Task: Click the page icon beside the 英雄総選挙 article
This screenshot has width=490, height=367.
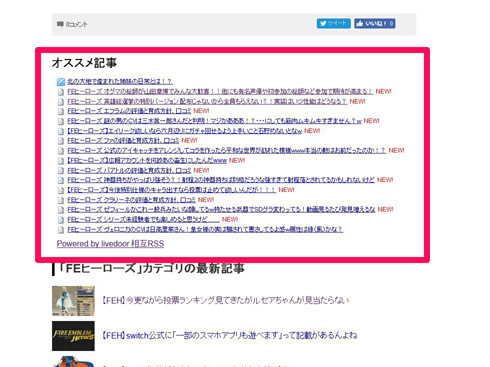Action: (x=61, y=102)
